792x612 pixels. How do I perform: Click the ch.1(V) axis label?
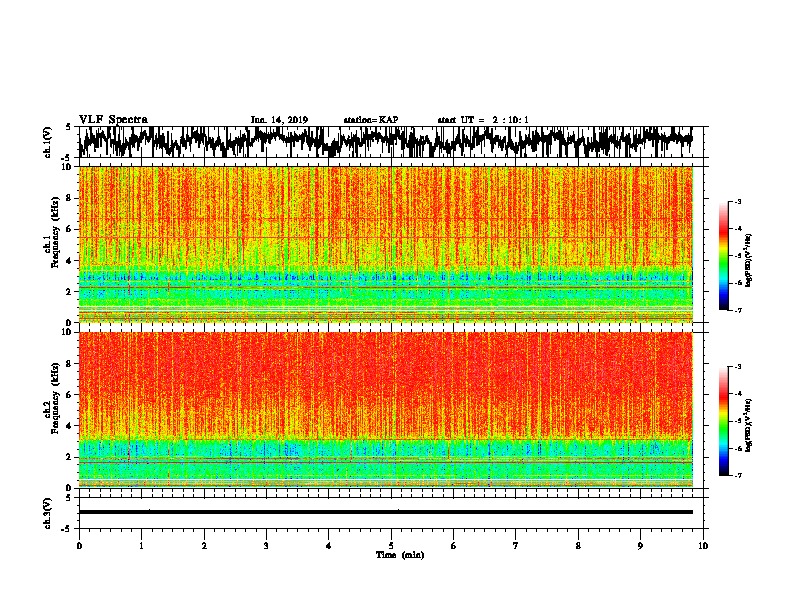coord(48,142)
